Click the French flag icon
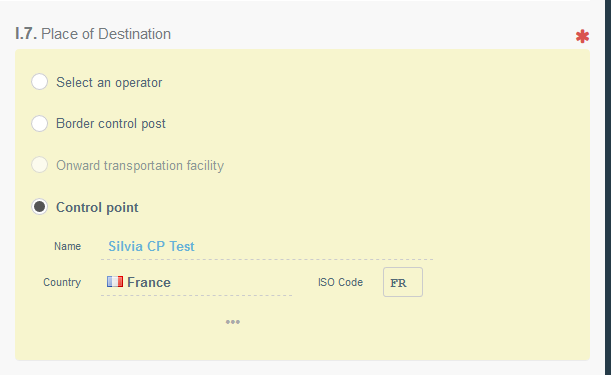This screenshot has width=611, height=375. tap(115, 281)
